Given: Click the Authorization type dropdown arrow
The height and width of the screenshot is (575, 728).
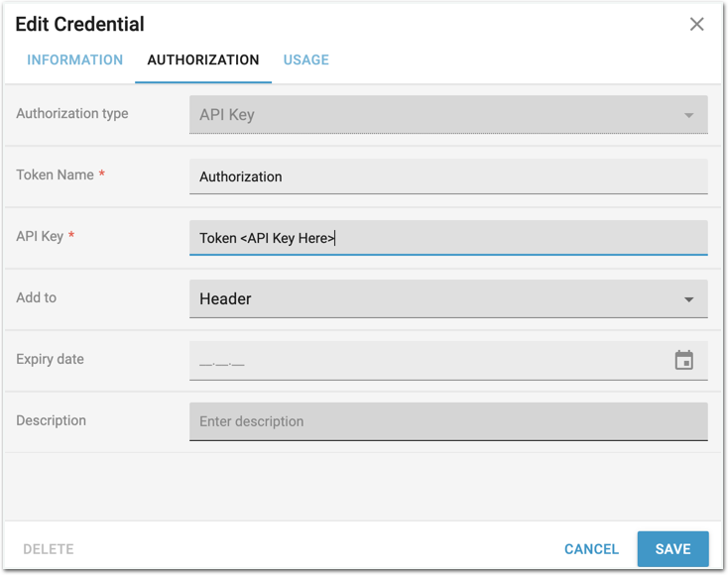Looking at the screenshot, I should point(688,116).
